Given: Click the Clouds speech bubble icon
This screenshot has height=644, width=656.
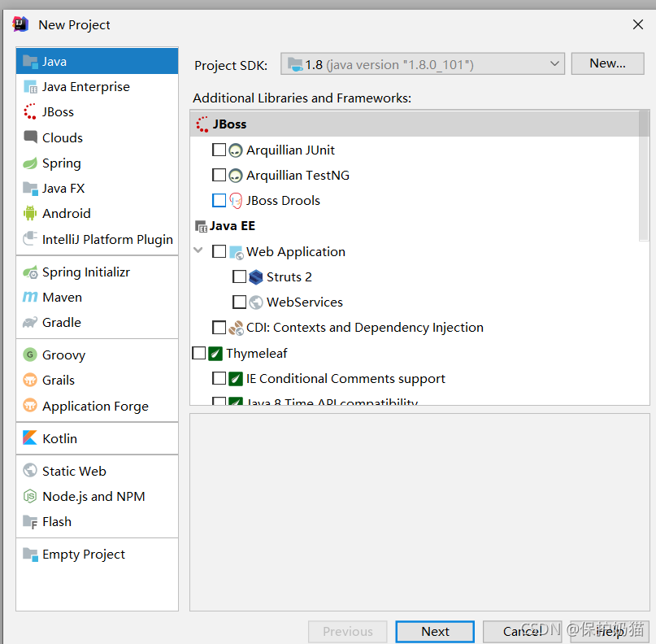Looking at the screenshot, I should tap(30, 137).
